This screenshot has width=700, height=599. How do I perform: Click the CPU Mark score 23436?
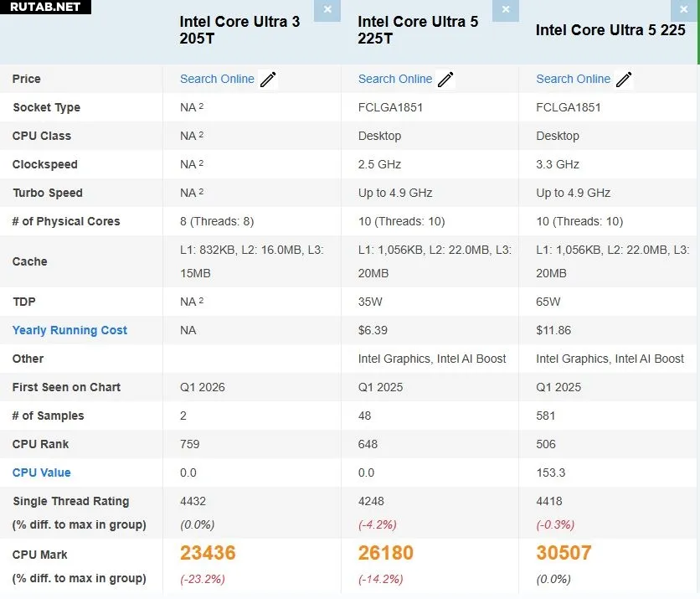click(x=208, y=553)
